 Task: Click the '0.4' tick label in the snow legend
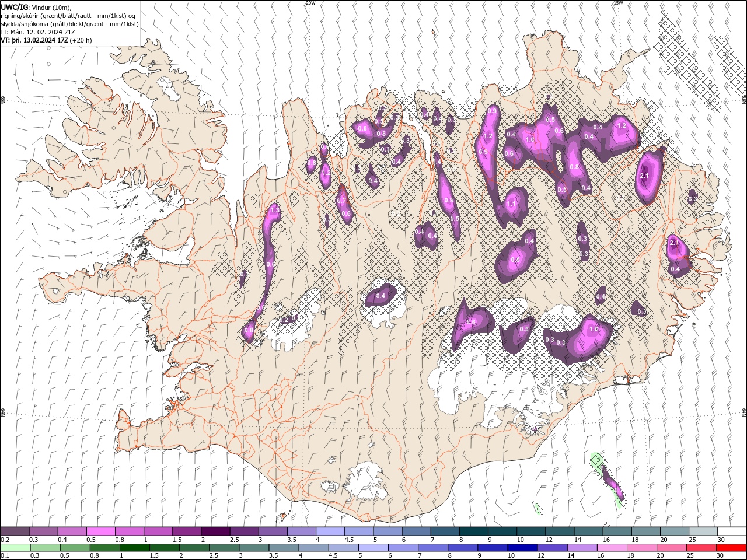click(62, 540)
